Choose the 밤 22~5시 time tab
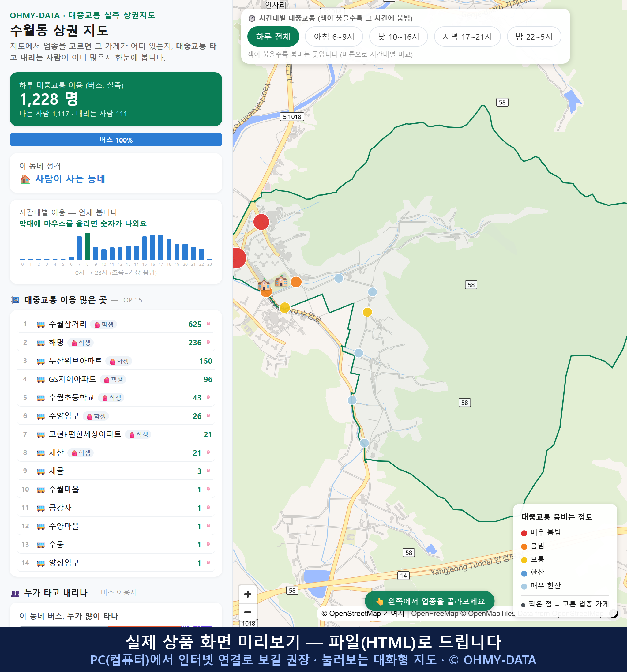Screen dimensions: 627x672 [534, 36]
